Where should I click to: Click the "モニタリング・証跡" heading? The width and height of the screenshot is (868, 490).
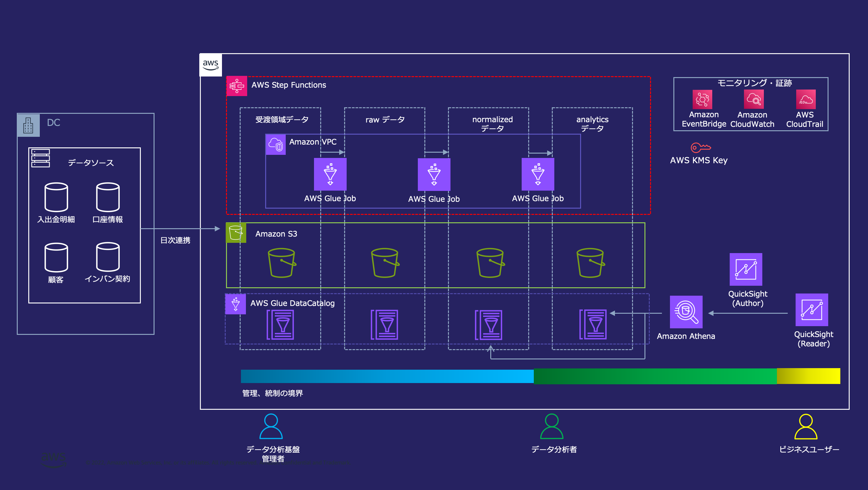(755, 83)
